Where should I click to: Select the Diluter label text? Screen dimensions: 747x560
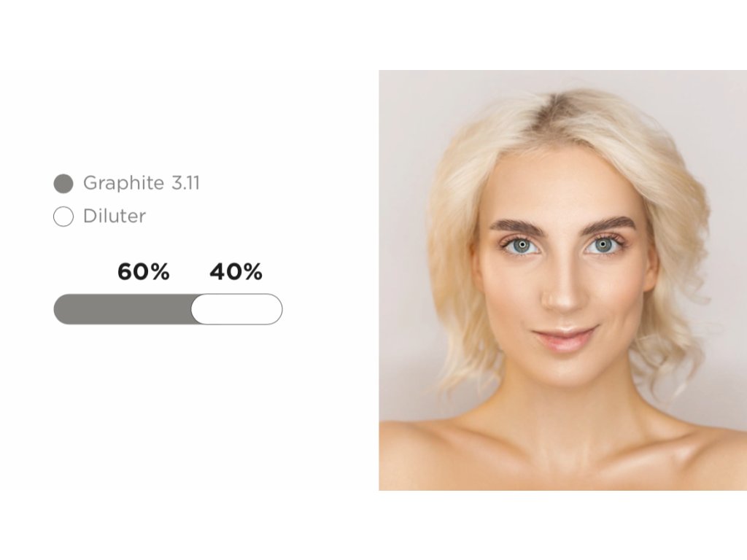115,216
